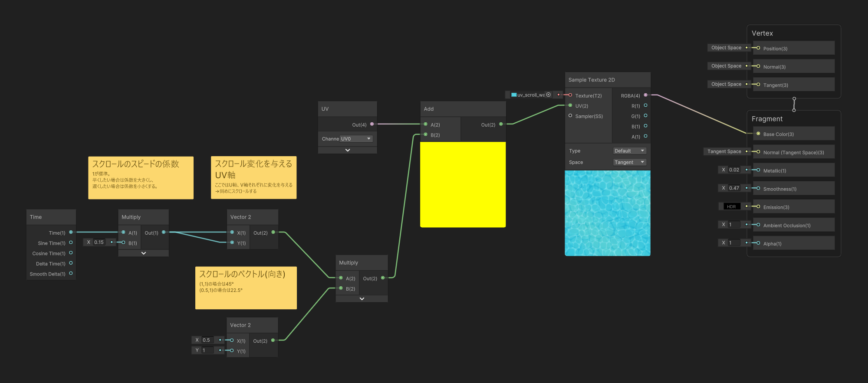
Task: Select the スクロール変化を与えるUV軸 sticky note
Action: (x=253, y=177)
